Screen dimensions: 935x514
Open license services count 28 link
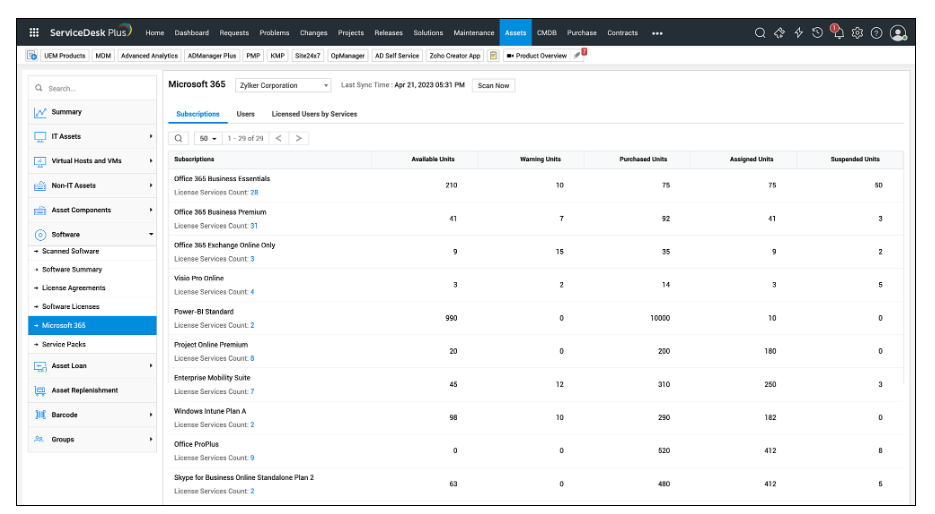click(x=254, y=192)
